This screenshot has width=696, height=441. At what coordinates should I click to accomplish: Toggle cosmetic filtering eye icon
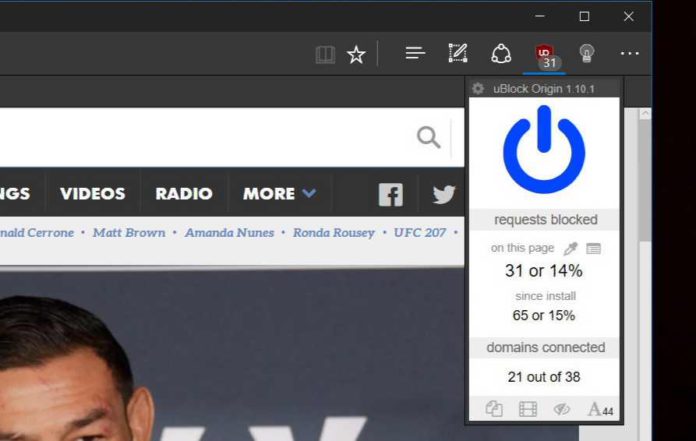pos(562,409)
